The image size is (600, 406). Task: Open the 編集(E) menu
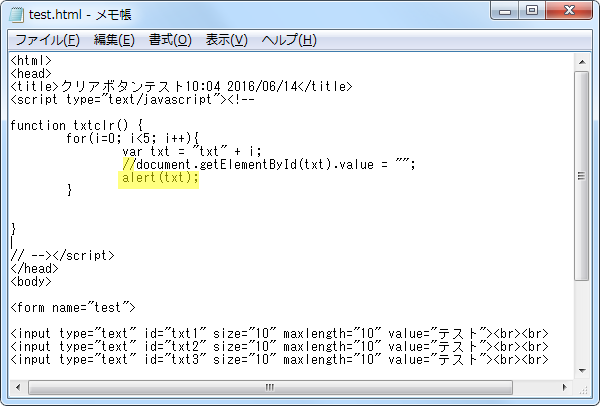(x=114, y=40)
